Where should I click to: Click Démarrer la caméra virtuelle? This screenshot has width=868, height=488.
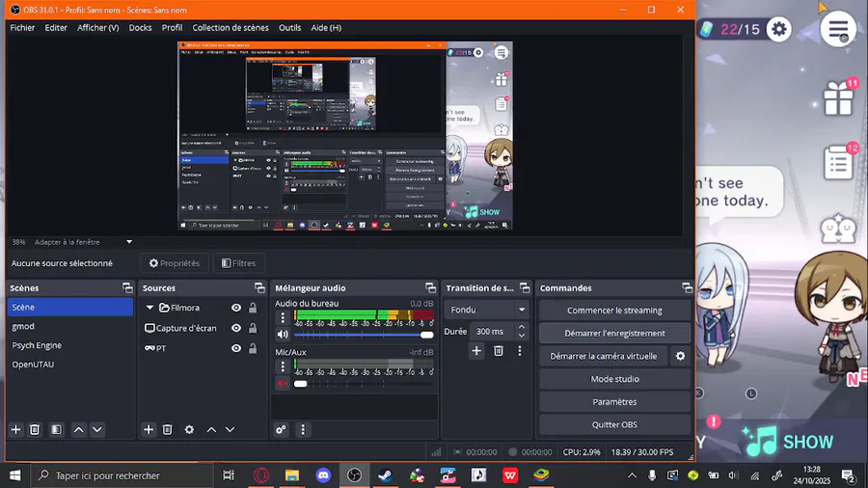coord(604,356)
